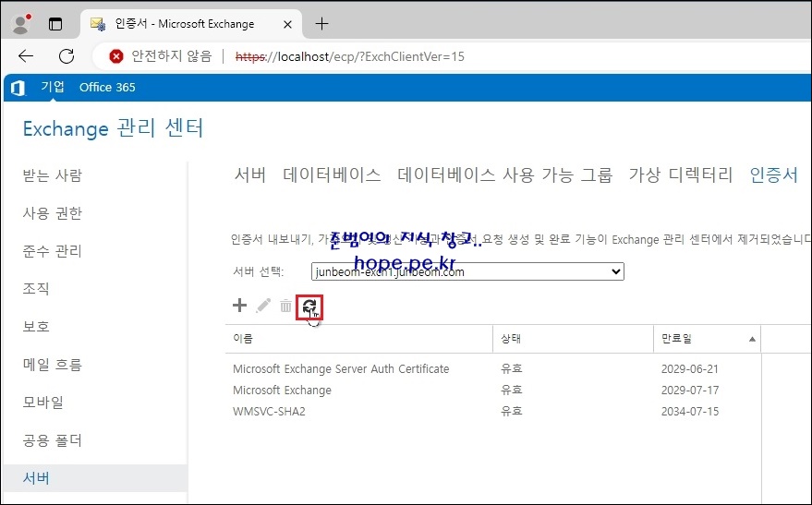Open the 서버 top tab

tap(250, 174)
